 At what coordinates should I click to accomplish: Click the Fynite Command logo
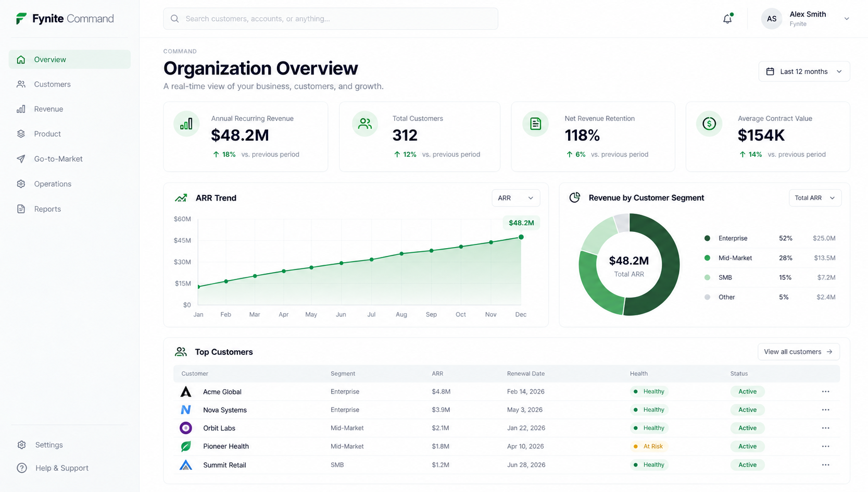pos(65,19)
